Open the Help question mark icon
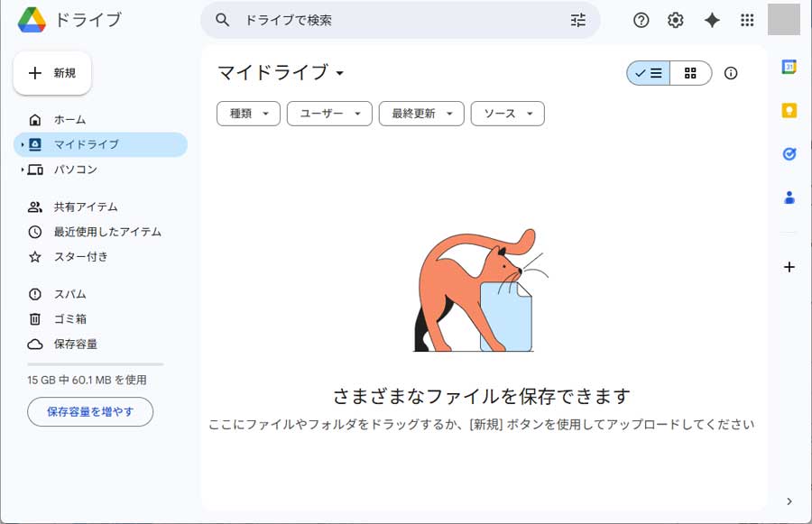Screen dimensions: 812x524 click(x=641, y=20)
